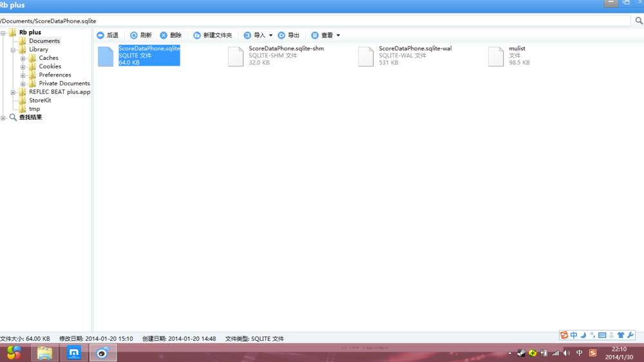
Task: Open the View (查看) dropdown arrow
Action: [x=339, y=35]
